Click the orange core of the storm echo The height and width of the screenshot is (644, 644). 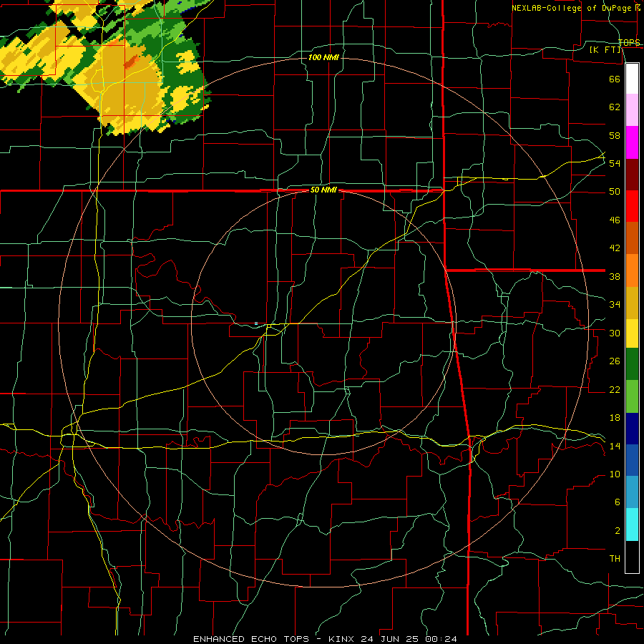click(x=132, y=62)
